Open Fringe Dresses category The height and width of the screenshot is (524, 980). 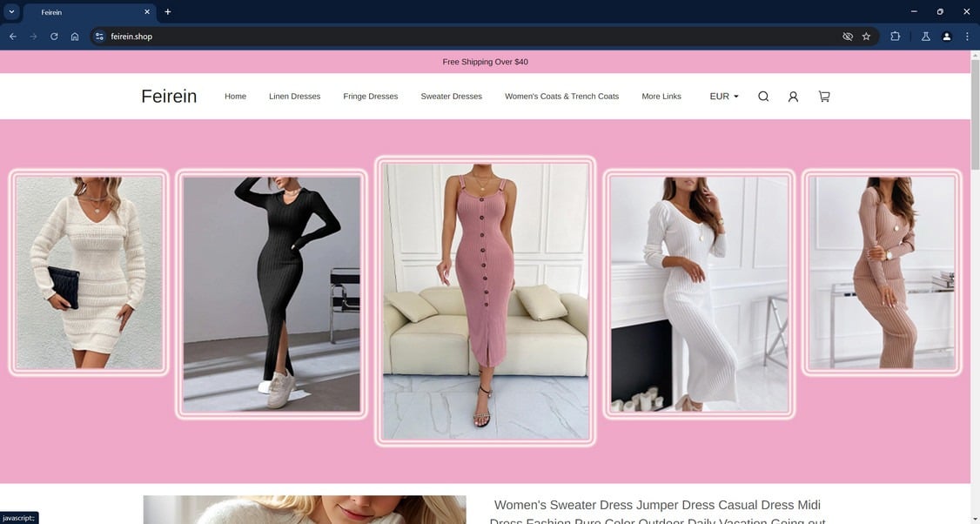pos(370,97)
